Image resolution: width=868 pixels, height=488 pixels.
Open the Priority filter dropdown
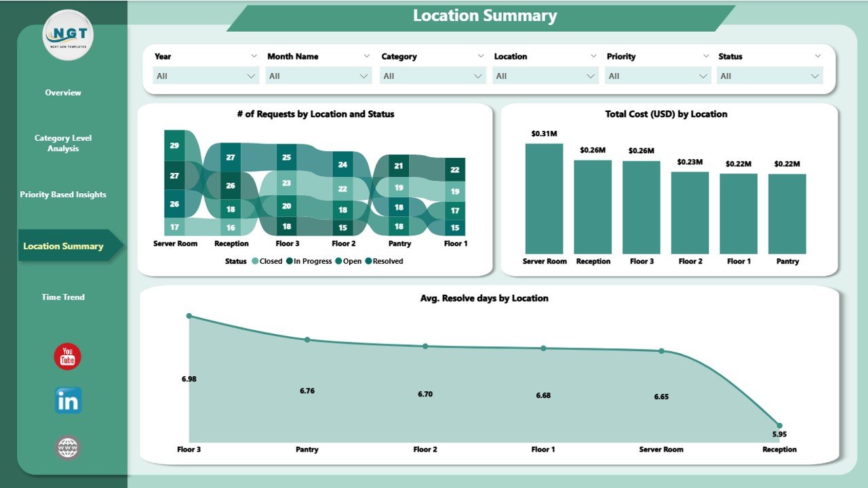(658, 76)
